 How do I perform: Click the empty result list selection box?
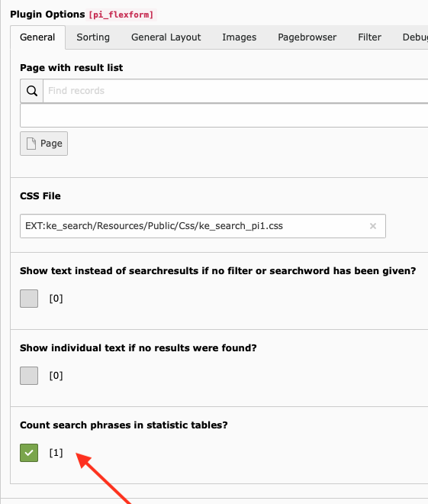click(x=224, y=115)
